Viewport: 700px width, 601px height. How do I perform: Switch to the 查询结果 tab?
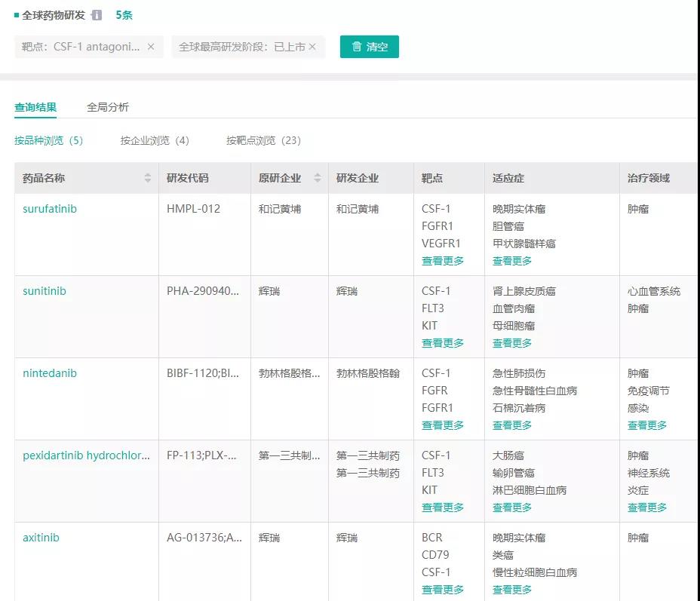[35, 107]
